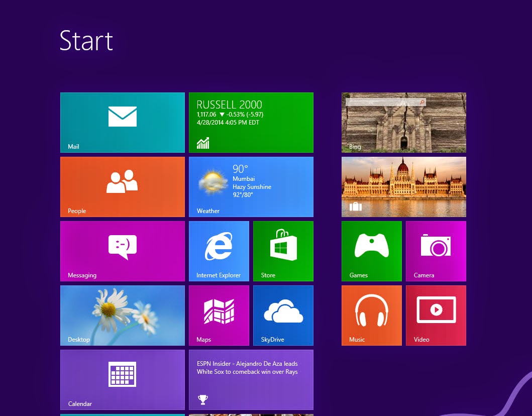This screenshot has width=532, height=416.
Task: Open the Games tile
Action: (x=372, y=251)
